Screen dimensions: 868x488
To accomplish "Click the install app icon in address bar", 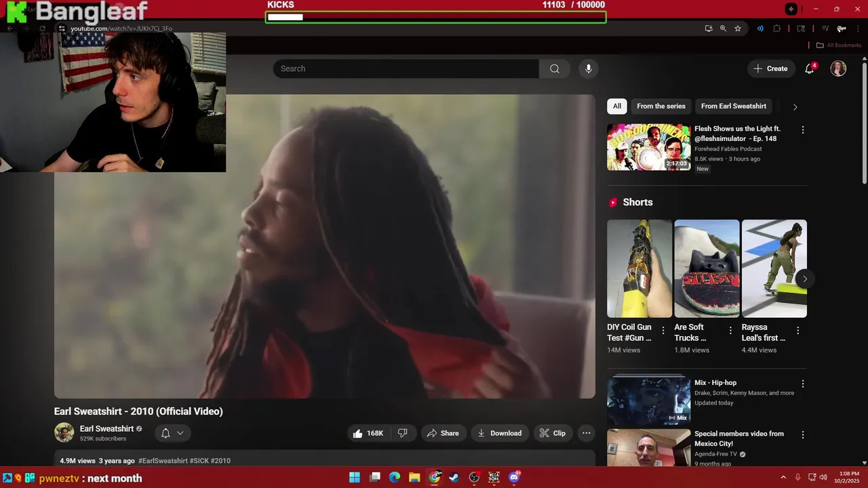I will pyautogui.click(x=709, y=28).
